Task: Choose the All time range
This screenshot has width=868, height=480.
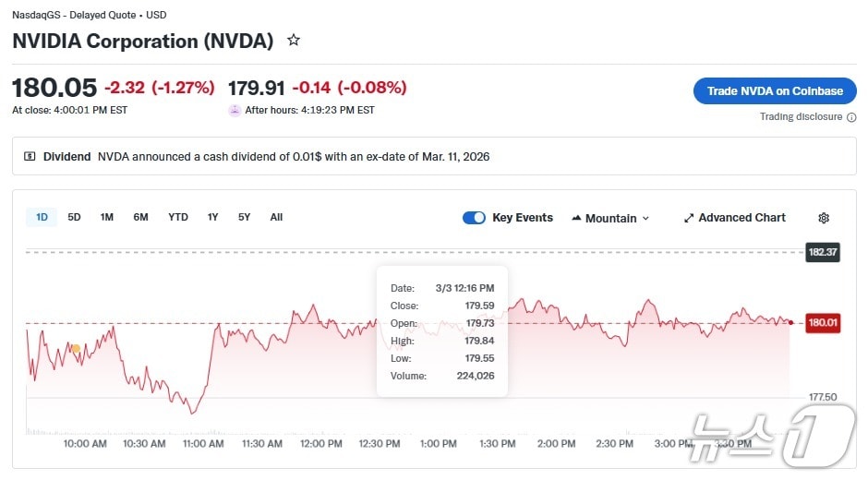Action: tap(276, 217)
